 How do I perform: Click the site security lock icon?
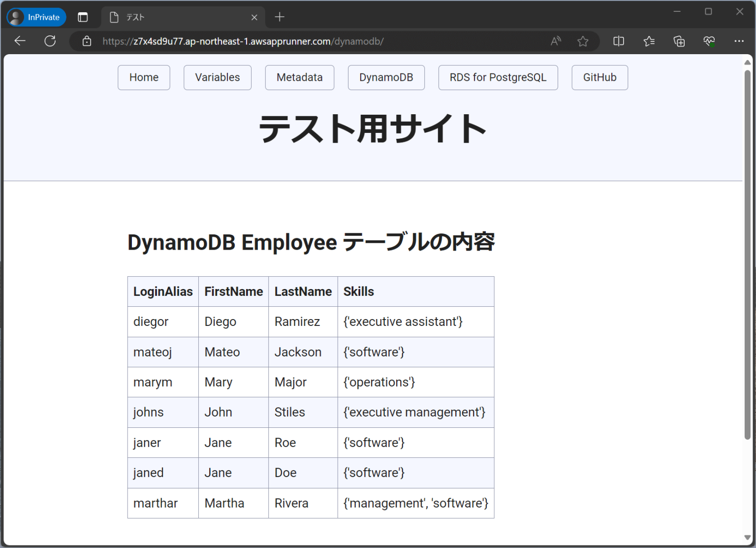[x=87, y=41]
